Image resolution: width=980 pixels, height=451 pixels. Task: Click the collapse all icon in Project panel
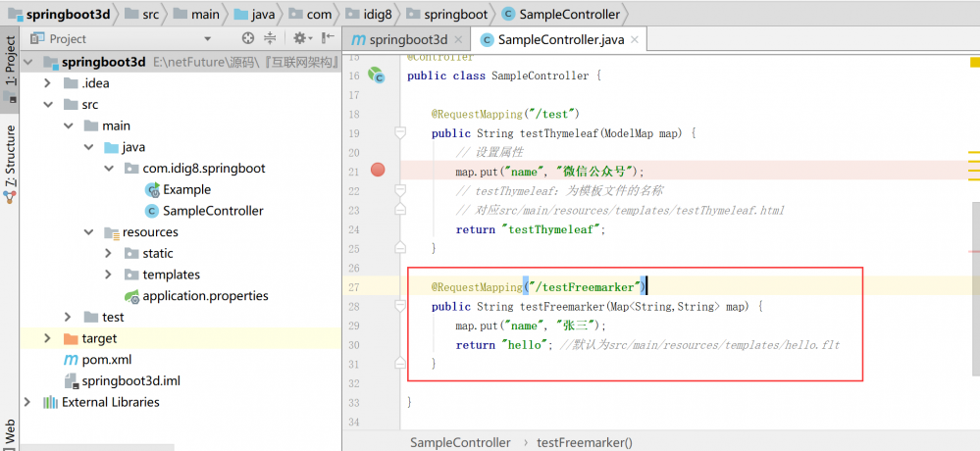[271, 38]
